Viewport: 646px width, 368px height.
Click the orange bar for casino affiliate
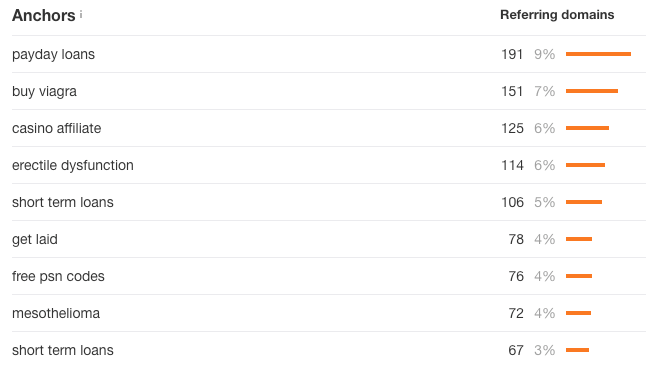(x=587, y=128)
